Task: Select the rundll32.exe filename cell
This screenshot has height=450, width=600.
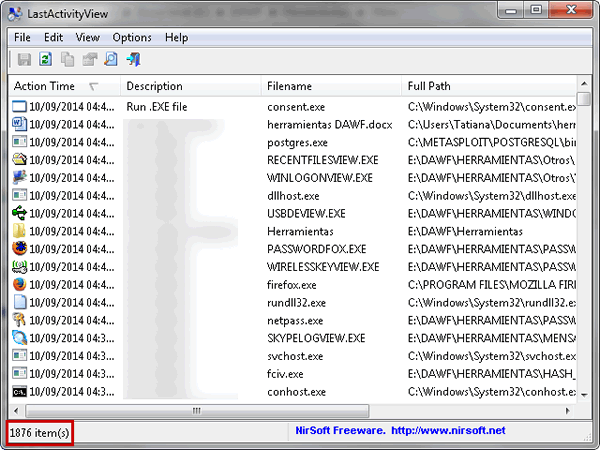Action: point(296,303)
